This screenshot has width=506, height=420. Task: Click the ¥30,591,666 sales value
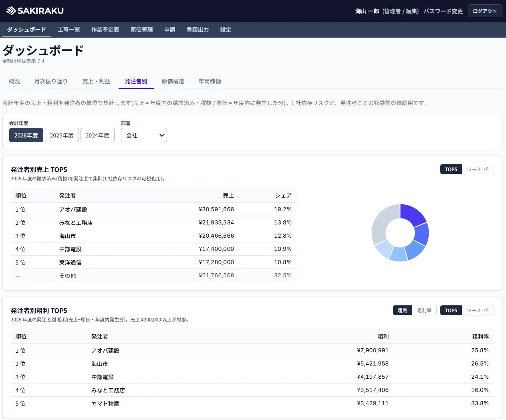click(216, 209)
